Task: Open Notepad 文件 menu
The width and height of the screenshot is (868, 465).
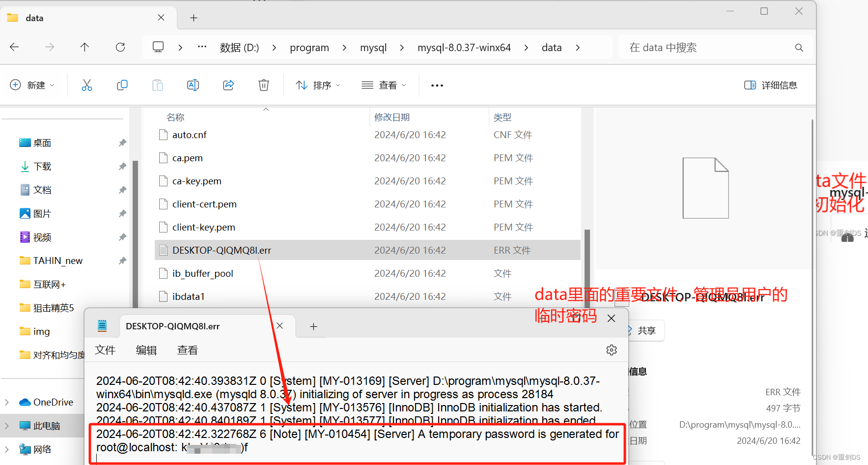Action: (105, 350)
